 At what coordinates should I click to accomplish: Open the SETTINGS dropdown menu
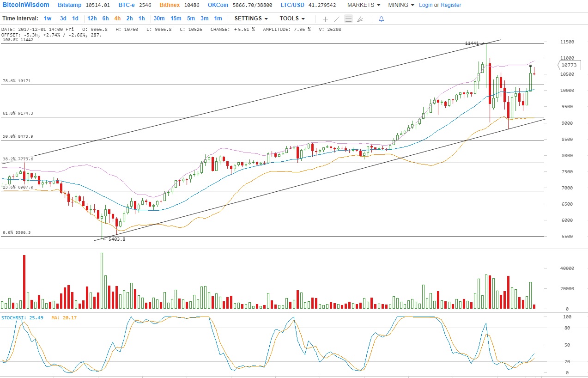pos(251,18)
